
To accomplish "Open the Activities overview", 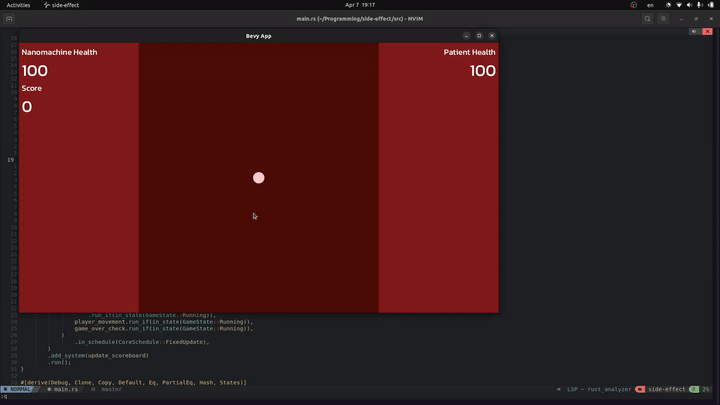I will click(18, 5).
